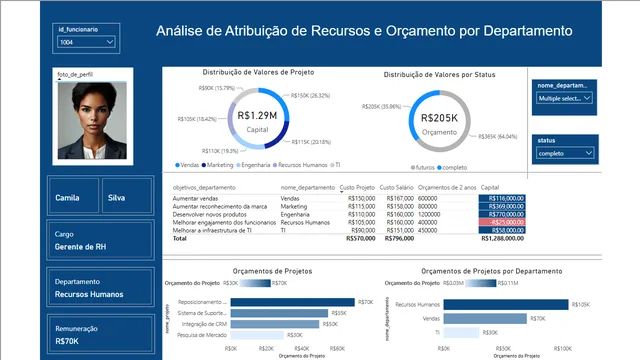640x360 pixels.
Task: Click the TI legend item
Action: [x=335, y=165]
